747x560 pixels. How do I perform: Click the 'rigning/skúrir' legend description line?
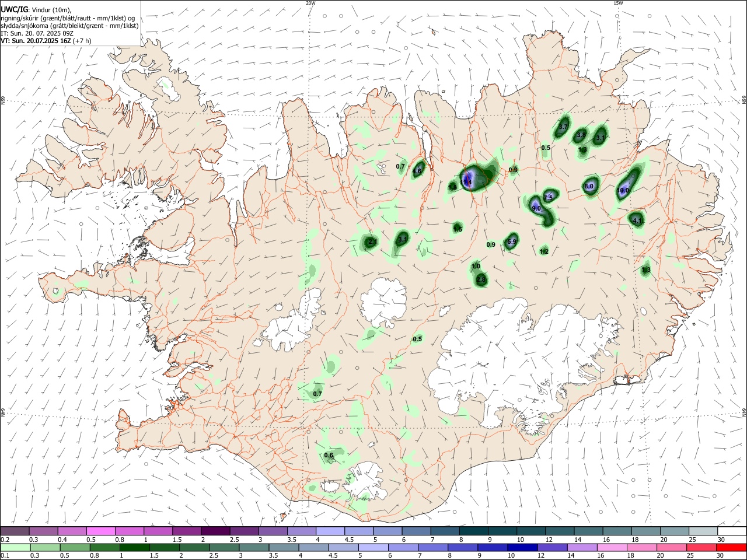67,18
